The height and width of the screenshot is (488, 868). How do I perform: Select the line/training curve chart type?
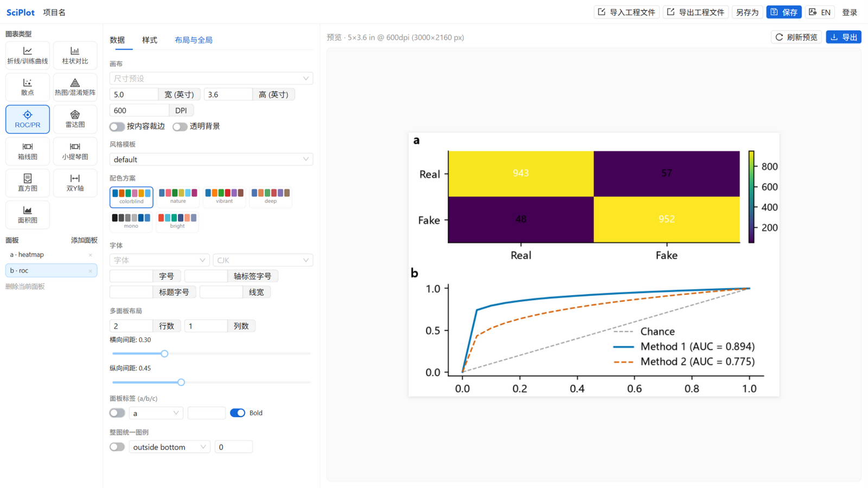[x=28, y=55]
